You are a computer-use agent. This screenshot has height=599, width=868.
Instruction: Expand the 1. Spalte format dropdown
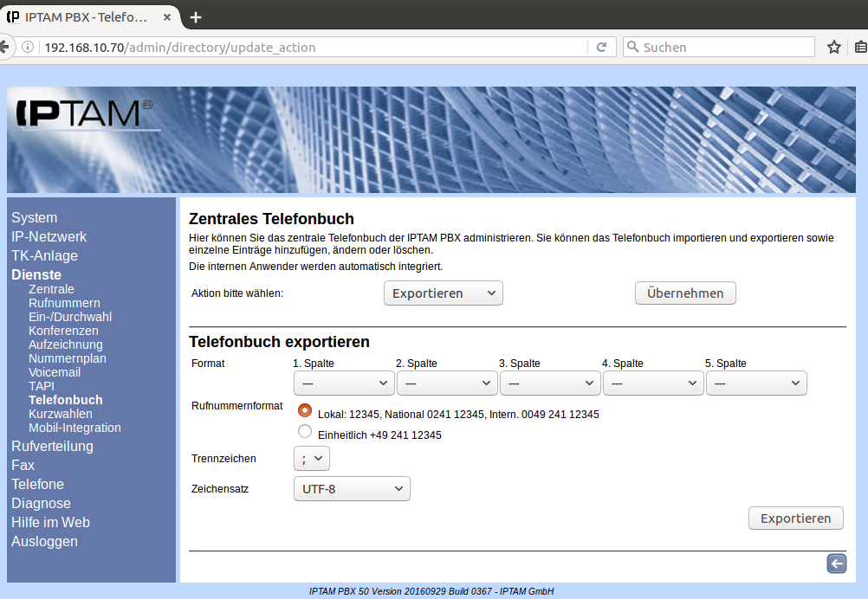[x=344, y=383]
